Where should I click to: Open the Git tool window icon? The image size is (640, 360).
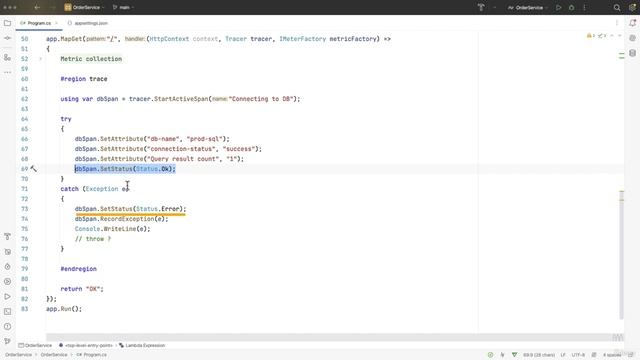coord(7,341)
